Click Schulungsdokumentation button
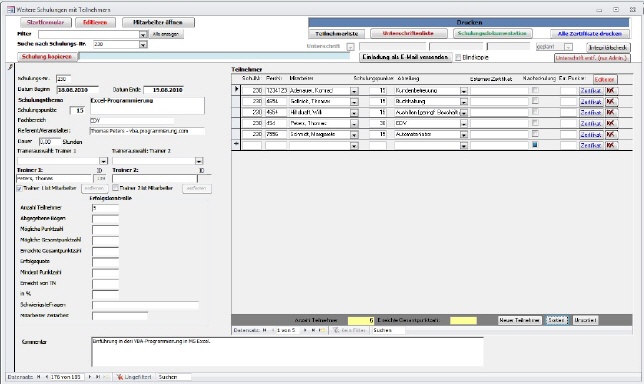 [492, 33]
